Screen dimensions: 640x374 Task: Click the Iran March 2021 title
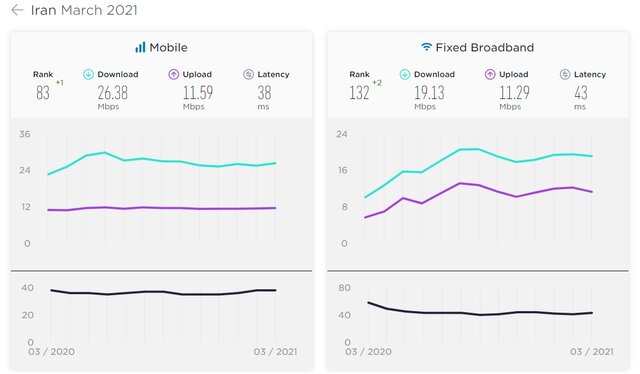tap(84, 10)
